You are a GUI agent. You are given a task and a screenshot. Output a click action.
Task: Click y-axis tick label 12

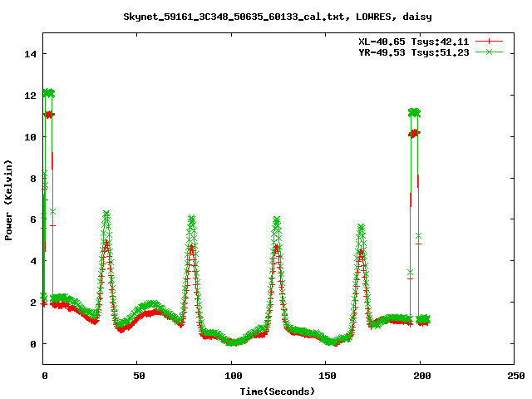click(31, 96)
